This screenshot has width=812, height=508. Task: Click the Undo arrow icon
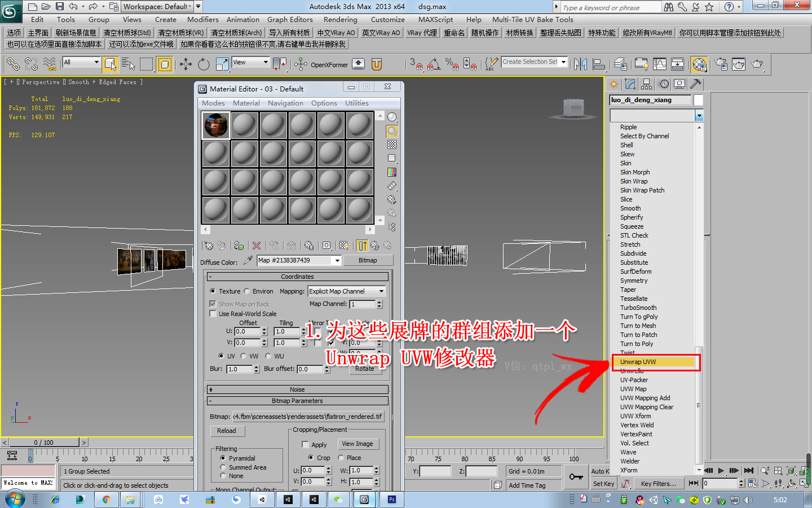[x=73, y=7]
